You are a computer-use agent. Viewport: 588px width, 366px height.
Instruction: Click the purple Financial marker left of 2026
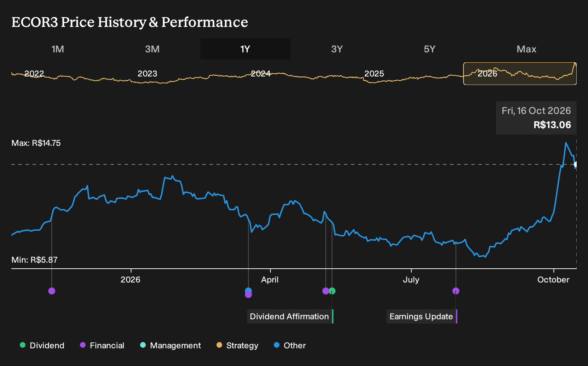coord(52,291)
